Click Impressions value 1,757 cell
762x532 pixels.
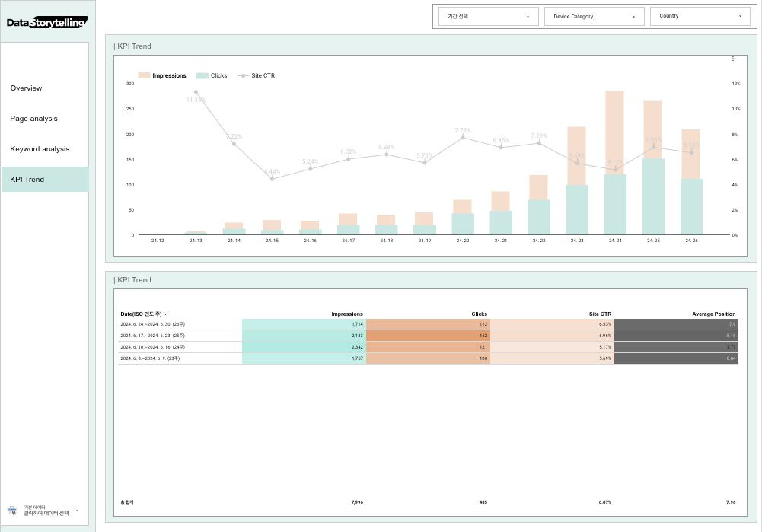[304, 358]
